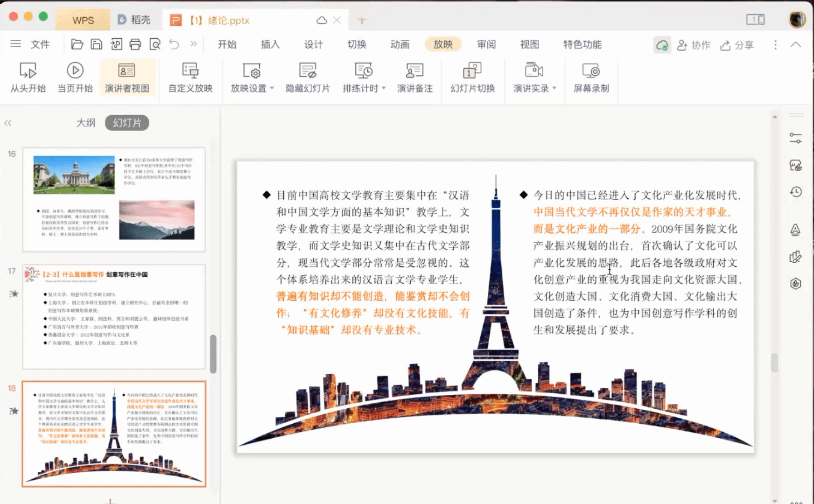Click 从头开始 slideshow icon

tap(28, 71)
